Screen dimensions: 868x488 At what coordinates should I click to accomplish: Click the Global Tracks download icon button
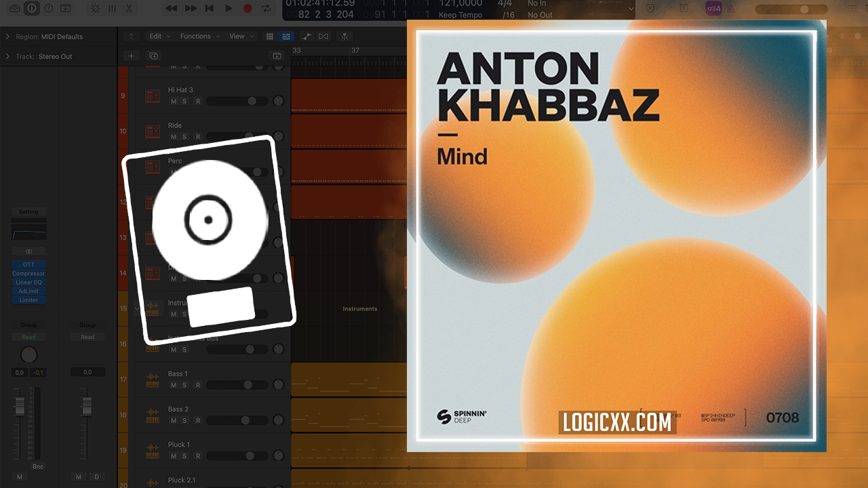click(x=277, y=56)
